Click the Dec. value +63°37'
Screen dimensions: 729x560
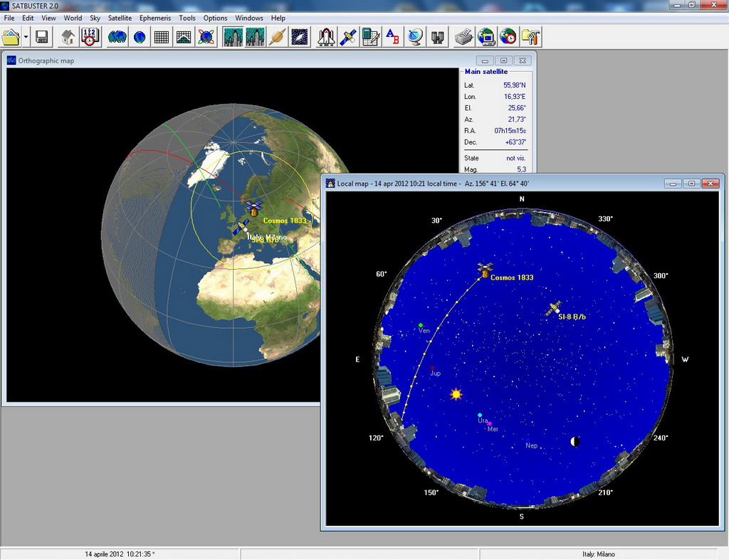pyautogui.click(x=515, y=142)
